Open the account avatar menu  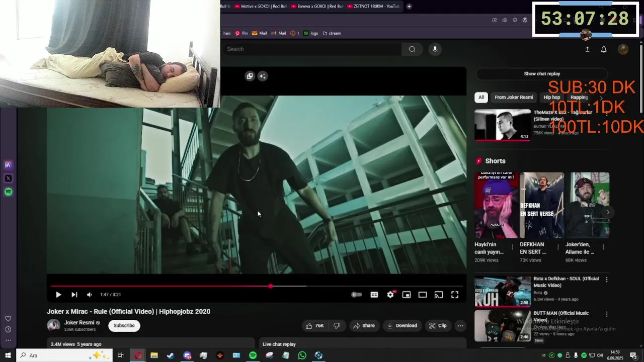click(x=623, y=49)
